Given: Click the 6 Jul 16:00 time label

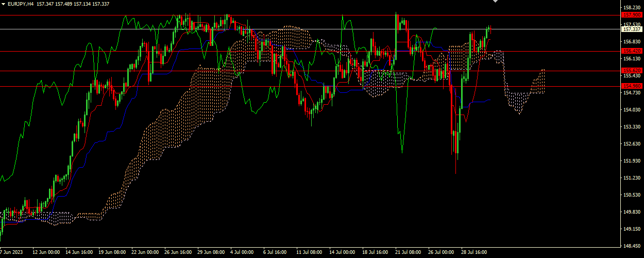Looking at the screenshot, I should [275, 253].
